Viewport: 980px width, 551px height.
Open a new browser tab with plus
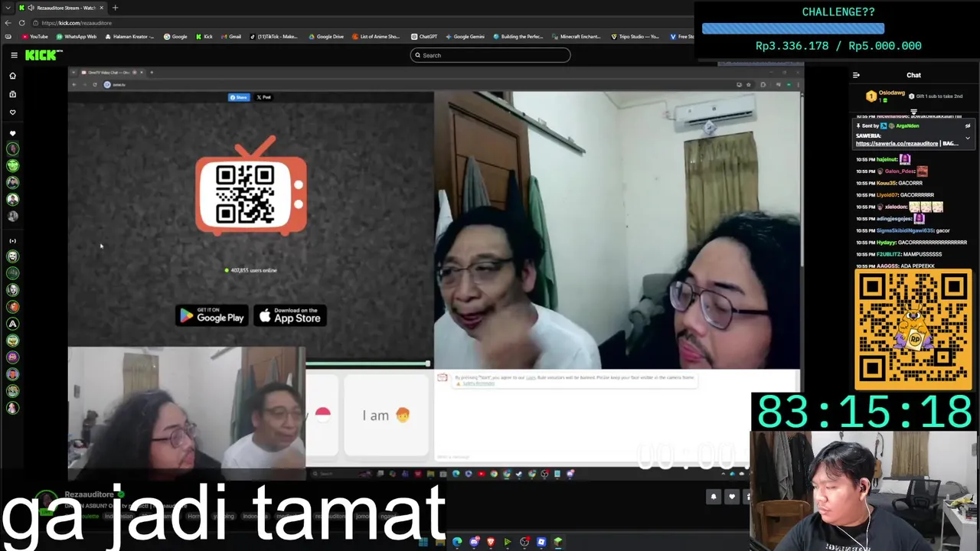pos(115,8)
